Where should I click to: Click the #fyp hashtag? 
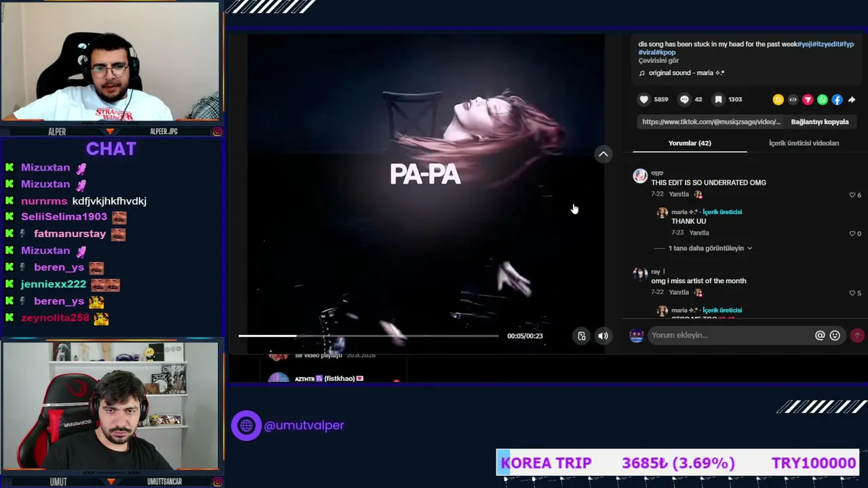[x=847, y=44]
